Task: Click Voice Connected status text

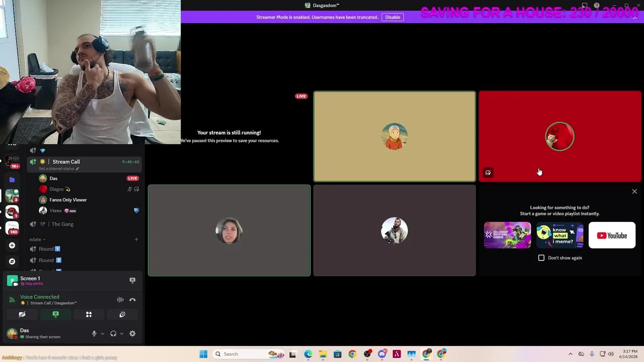Action: [x=40, y=297]
